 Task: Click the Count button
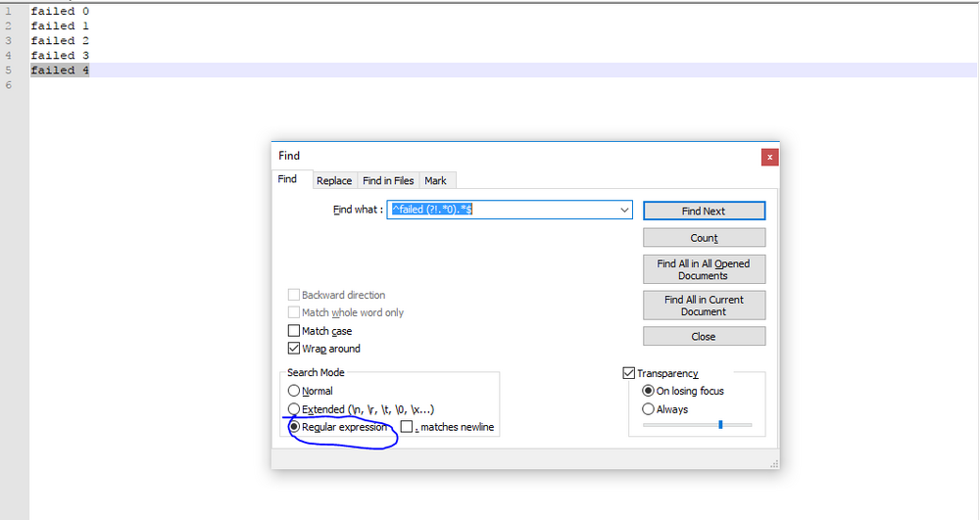(704, 238)
